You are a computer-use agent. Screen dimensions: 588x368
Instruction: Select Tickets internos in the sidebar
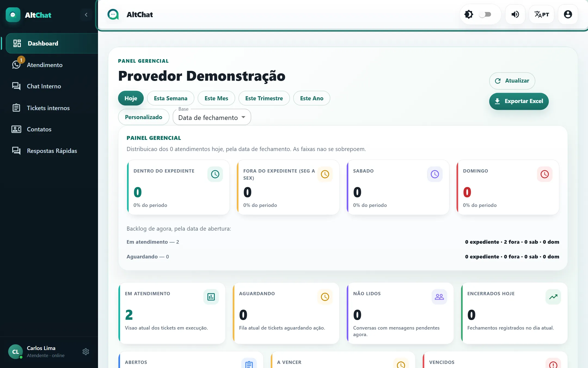click(52, 108)
